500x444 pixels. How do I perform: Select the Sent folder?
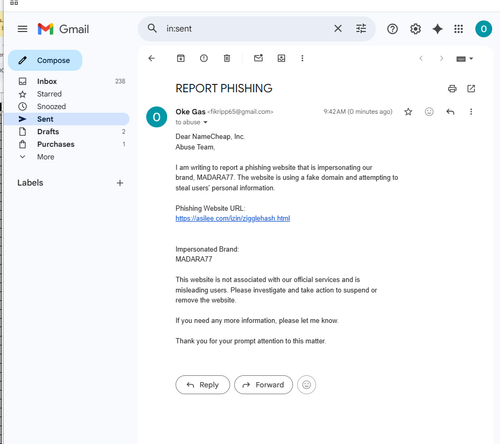tap(67, 119)
